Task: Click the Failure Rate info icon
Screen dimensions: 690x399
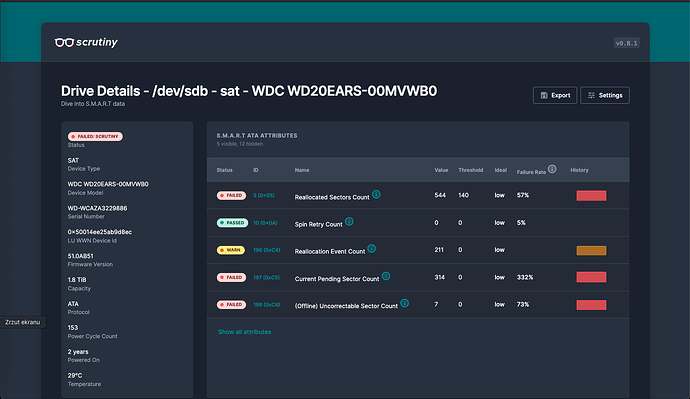Action: (552, 169)
